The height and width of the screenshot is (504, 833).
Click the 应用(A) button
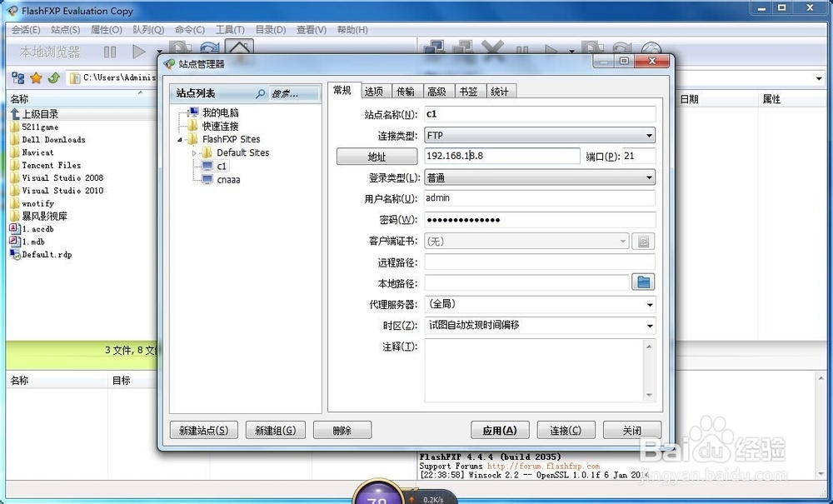500,430
